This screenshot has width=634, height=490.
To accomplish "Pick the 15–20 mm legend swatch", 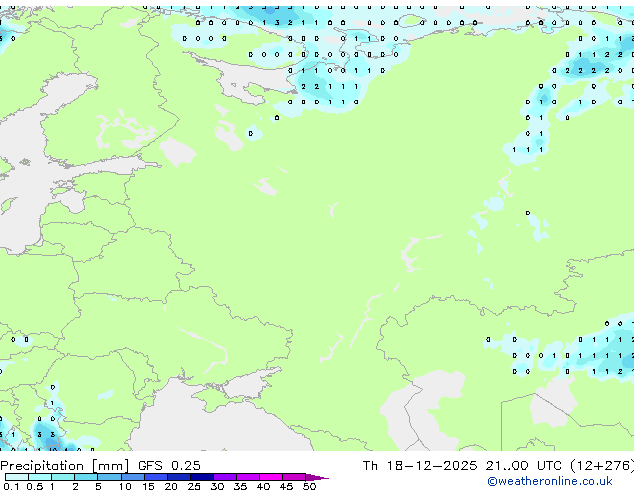I will pyautogui.click(x=156, y=477).
